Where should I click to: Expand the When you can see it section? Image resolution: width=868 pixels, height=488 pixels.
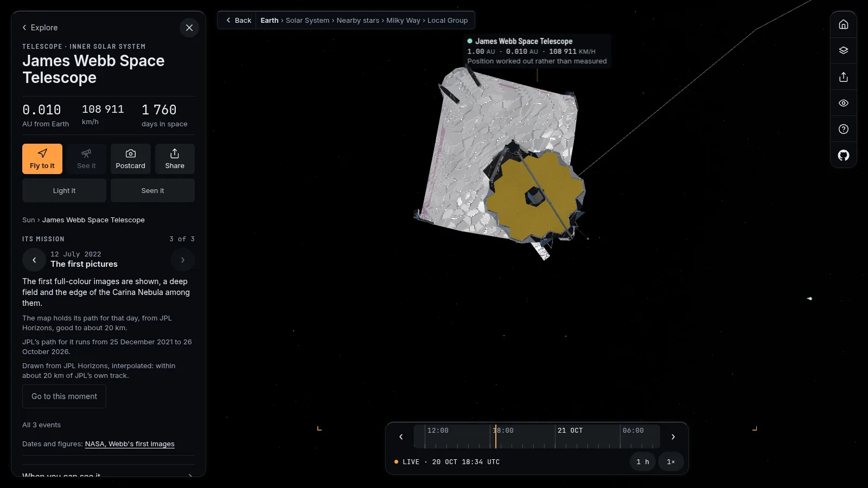tap(108, 475)
